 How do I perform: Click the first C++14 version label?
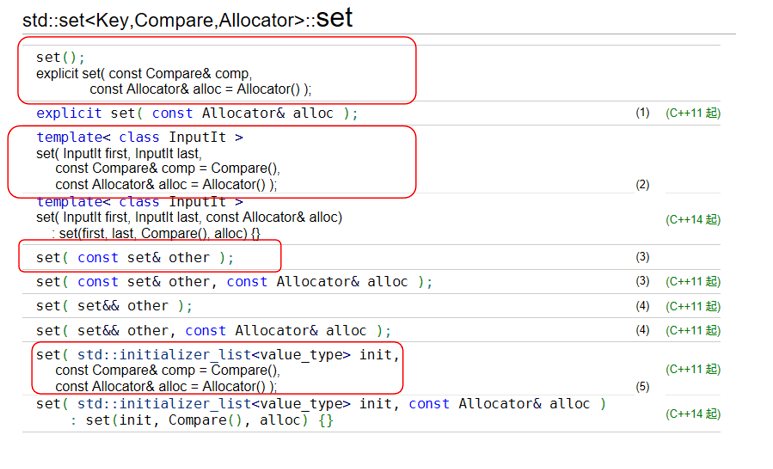692,218
